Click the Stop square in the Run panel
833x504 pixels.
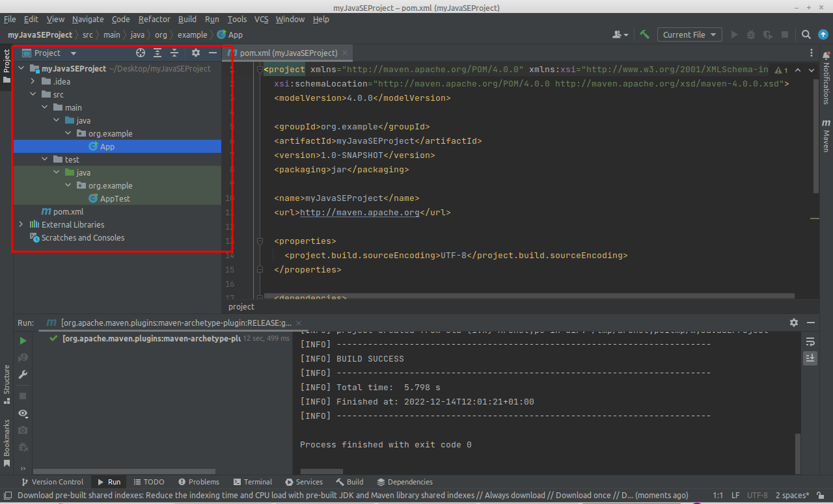tap(23, 395)
